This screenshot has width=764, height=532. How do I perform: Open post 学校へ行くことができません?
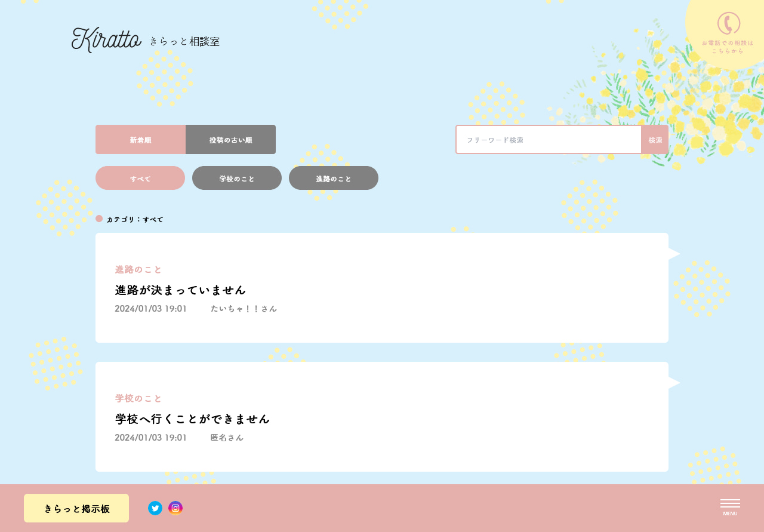click(x=192, y=419)
